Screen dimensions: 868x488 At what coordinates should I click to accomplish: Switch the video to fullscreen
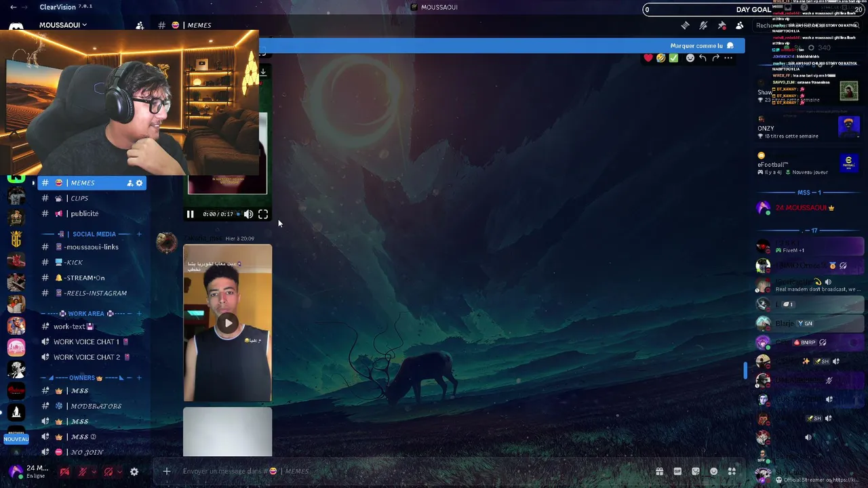(263, 214)
